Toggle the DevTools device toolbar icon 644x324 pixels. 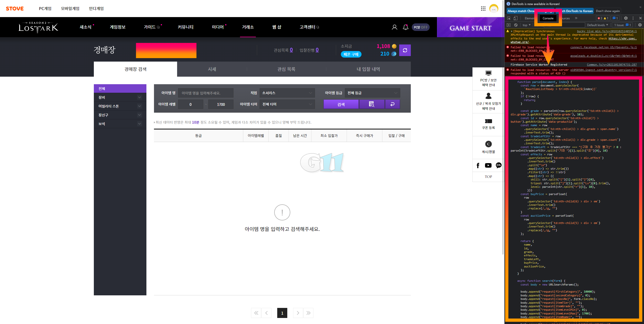[515, 18]
